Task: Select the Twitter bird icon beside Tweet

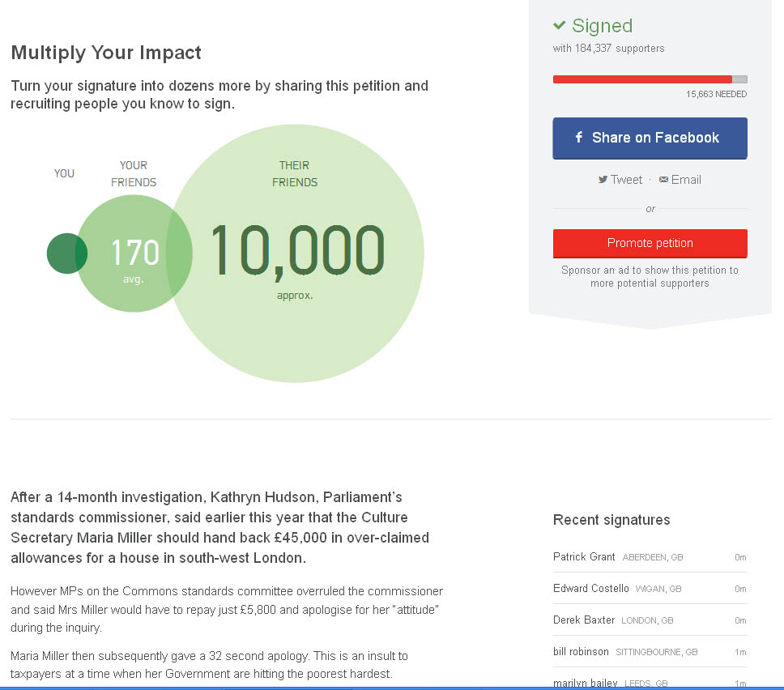Action: point(603,179)
